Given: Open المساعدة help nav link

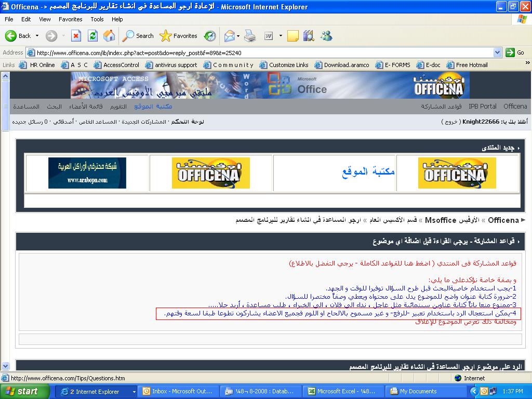Looking at the screenshot, I should pyautogui.click(x=26, y=107).
